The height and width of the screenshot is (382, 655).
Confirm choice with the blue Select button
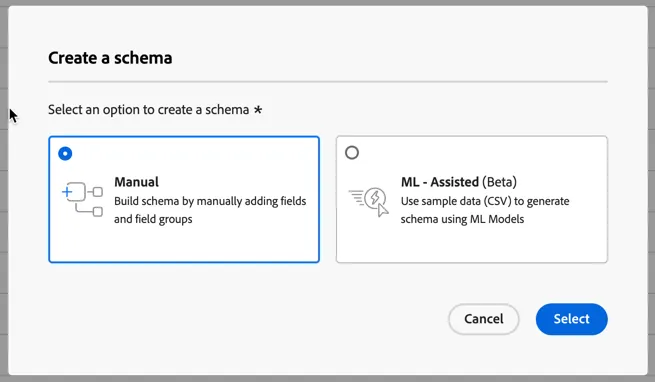(x=571, y=319)
